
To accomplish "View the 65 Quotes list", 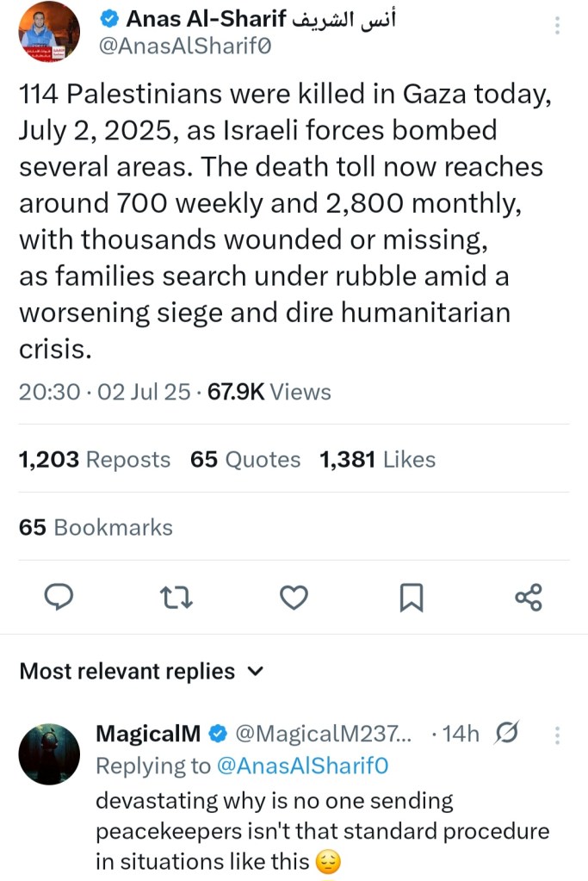I will pyautogui.click(x=245, y=460).
